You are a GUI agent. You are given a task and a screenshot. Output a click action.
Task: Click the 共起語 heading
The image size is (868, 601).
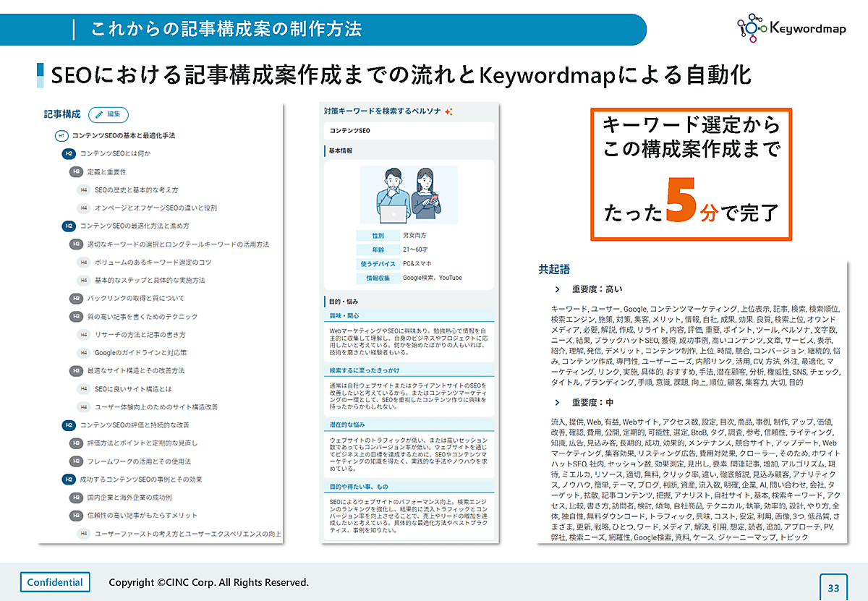(555, 269)
